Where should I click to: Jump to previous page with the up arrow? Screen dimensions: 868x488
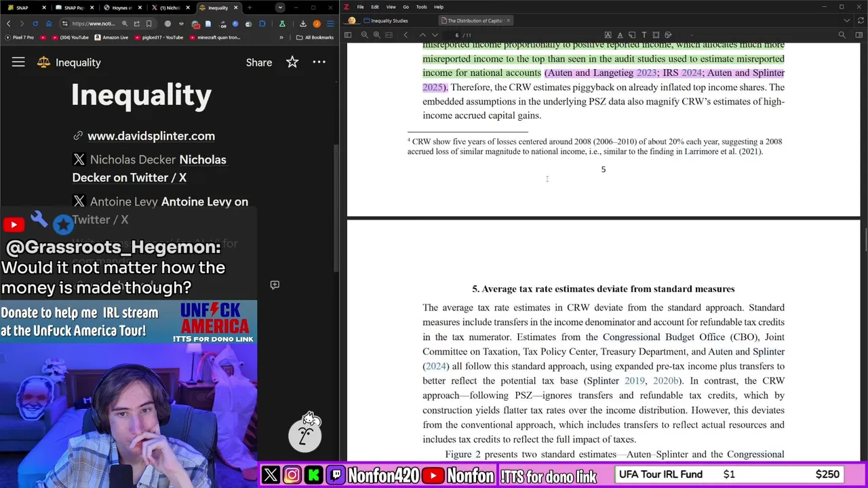[422, 35]
